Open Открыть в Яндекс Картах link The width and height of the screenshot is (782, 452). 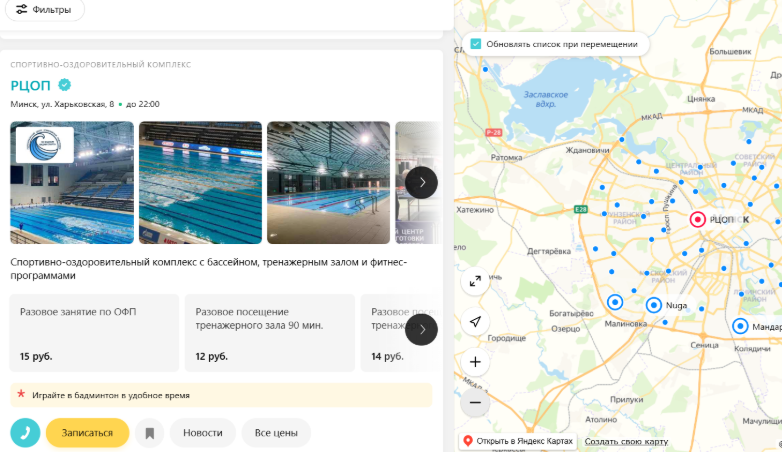pyautogui.click(x=518, y=441)
